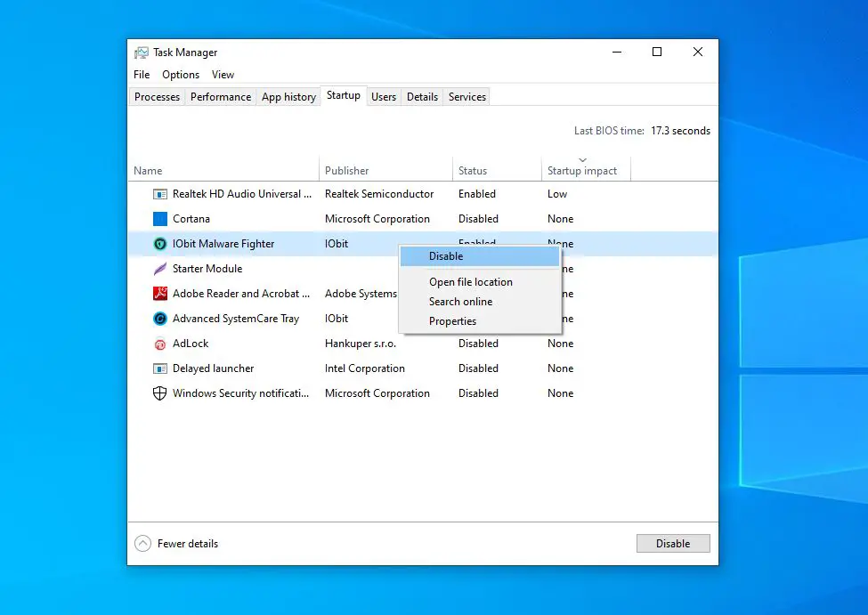This screenshot has height=615, width=868.
Task: Click the AdLock icon
Action: 159,343
